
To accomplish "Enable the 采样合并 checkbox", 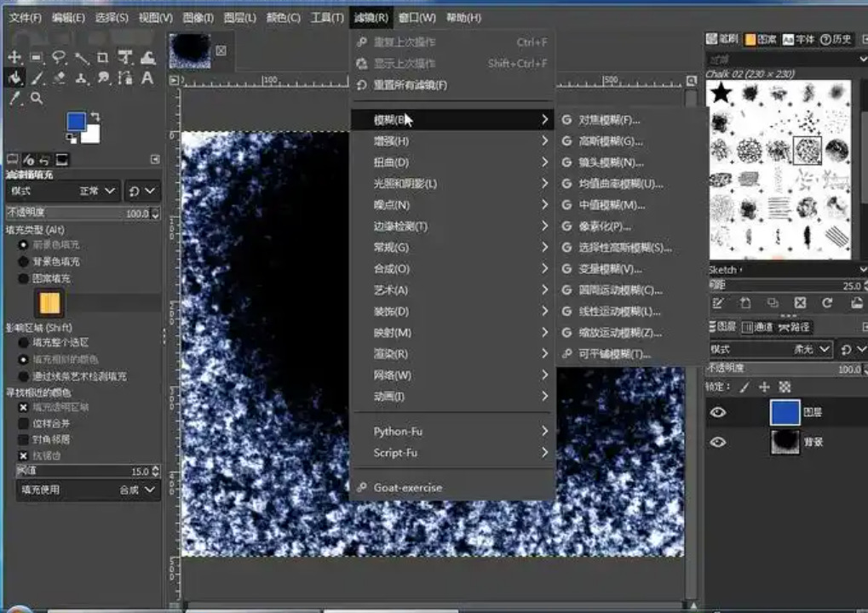I will tap(23, 423).
